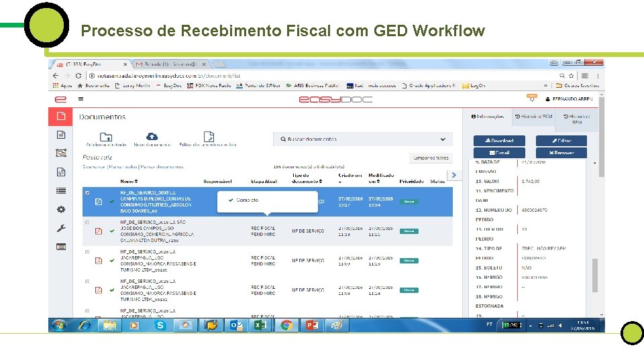
Task: Click the EasyDoc 'e' logo
Action: pyautogui.click(x=60, y=99)
